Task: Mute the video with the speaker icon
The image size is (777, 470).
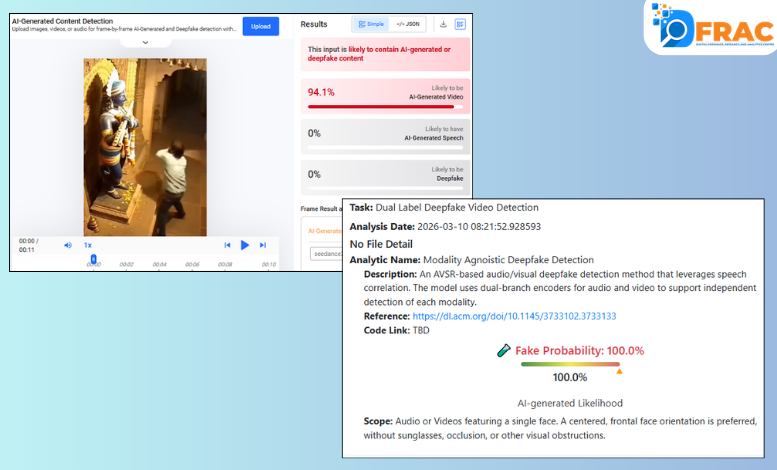Action: pyautogui.click(x=68, y=245)
